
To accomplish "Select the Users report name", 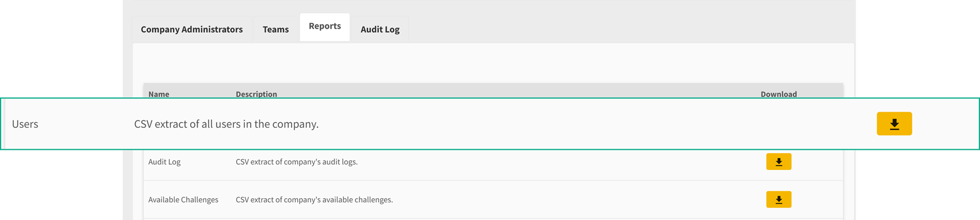I will click(25, 124).
